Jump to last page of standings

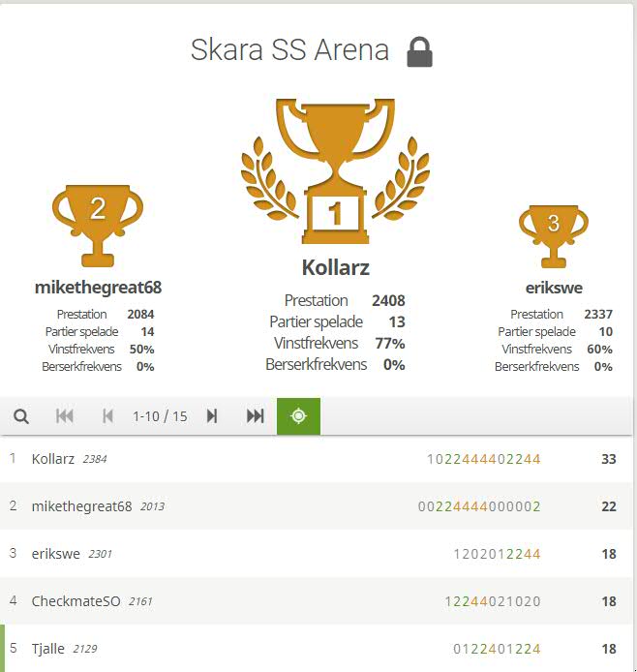[x=256, y=416]
